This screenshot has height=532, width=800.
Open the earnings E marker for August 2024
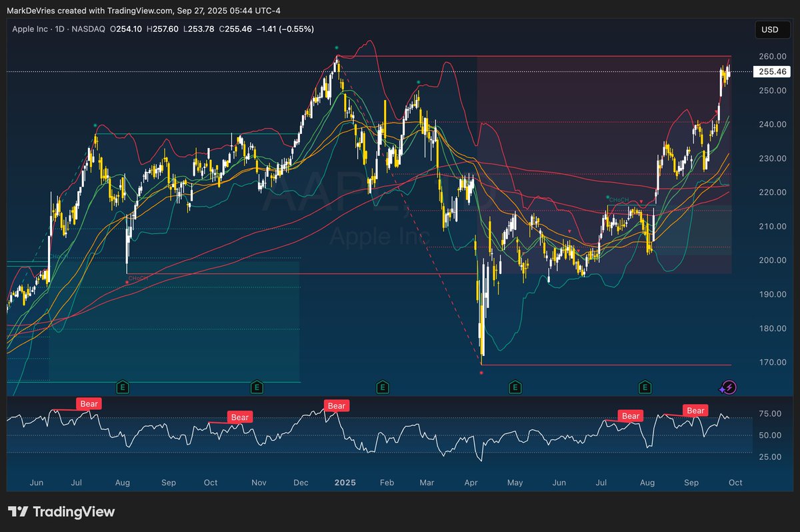(122, 387)
